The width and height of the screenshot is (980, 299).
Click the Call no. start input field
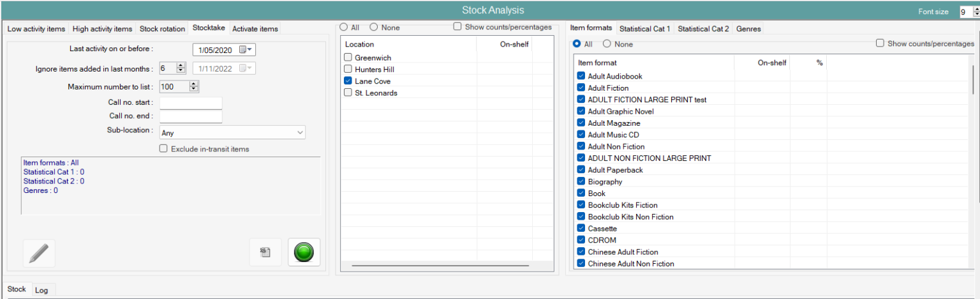pos(190,103)
